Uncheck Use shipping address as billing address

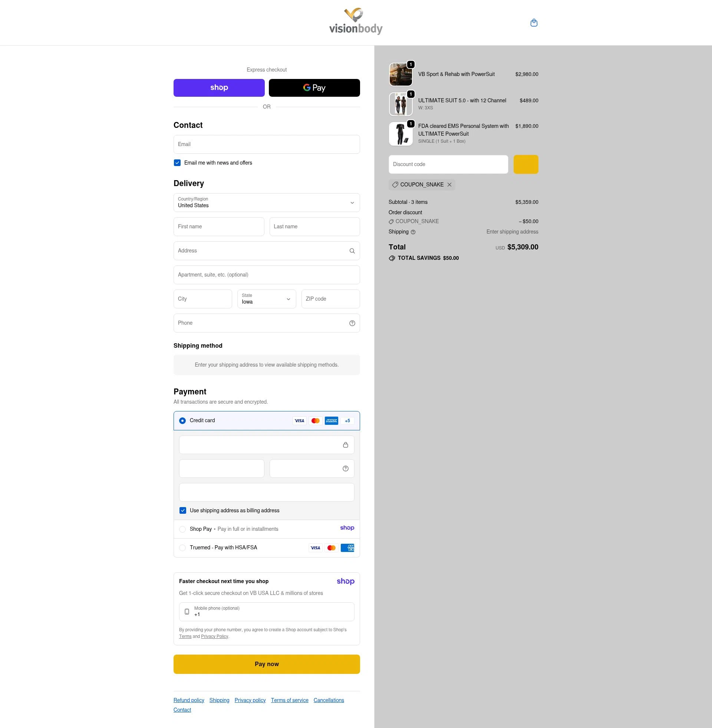tap(183, 510)
